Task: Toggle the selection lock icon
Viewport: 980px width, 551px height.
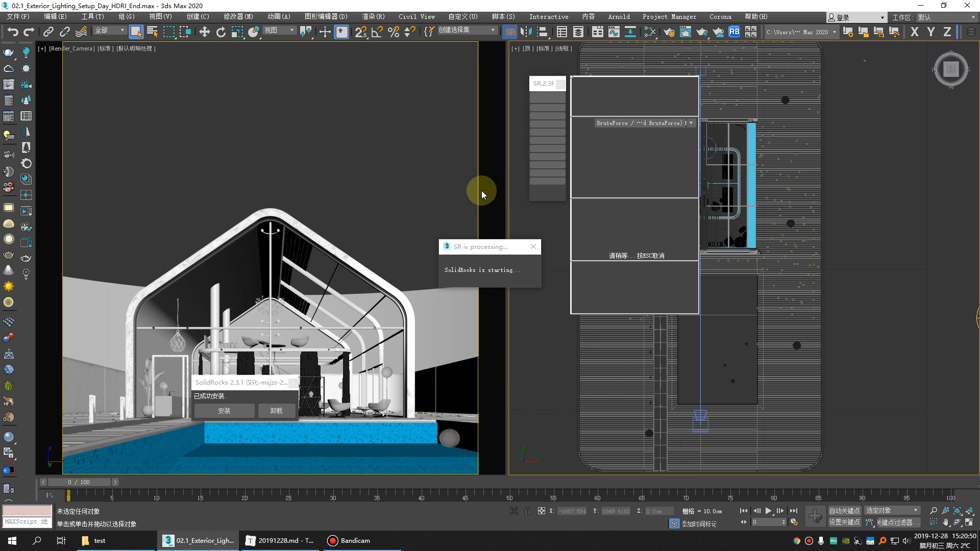Action: [x=527, y=511]
